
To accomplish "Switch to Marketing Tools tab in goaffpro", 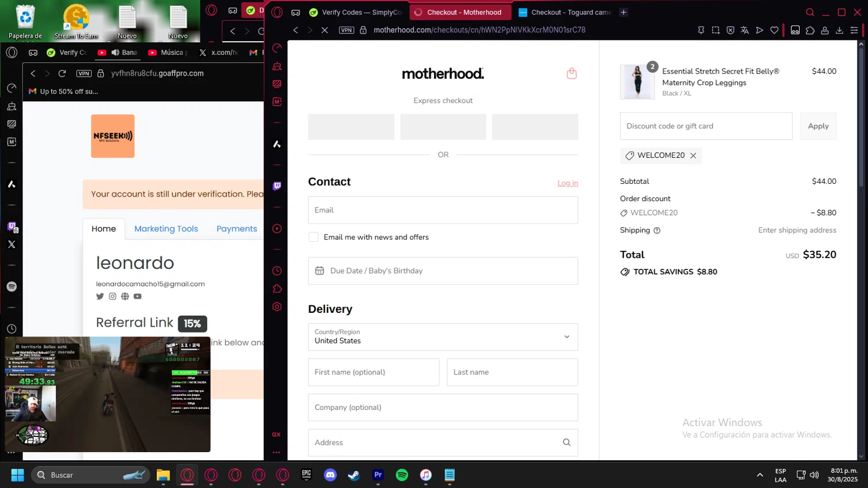I will (166, 229).
